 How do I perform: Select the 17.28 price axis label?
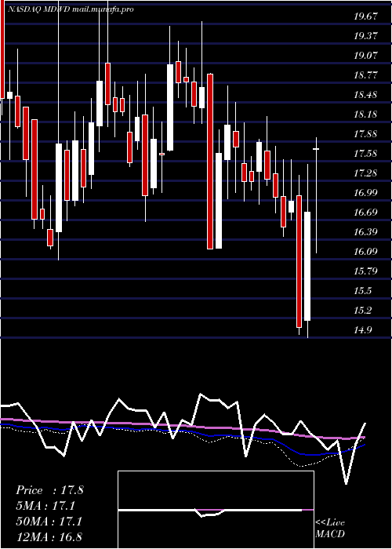click(365, 173)
